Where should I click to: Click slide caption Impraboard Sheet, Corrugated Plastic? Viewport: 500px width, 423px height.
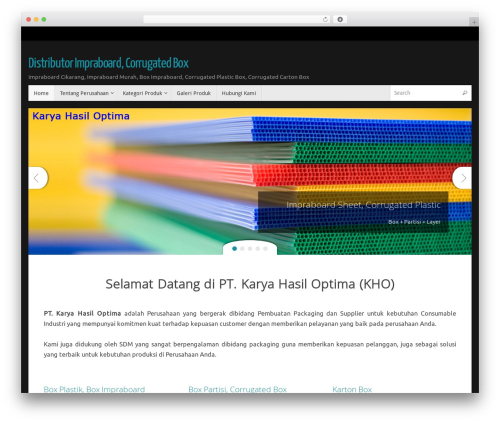pos(363,205)
